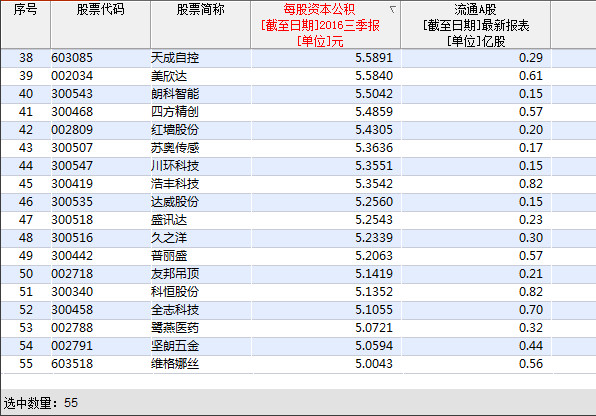596x416 pixels.
Task: Click the 序号 column header
Action: 25,24
